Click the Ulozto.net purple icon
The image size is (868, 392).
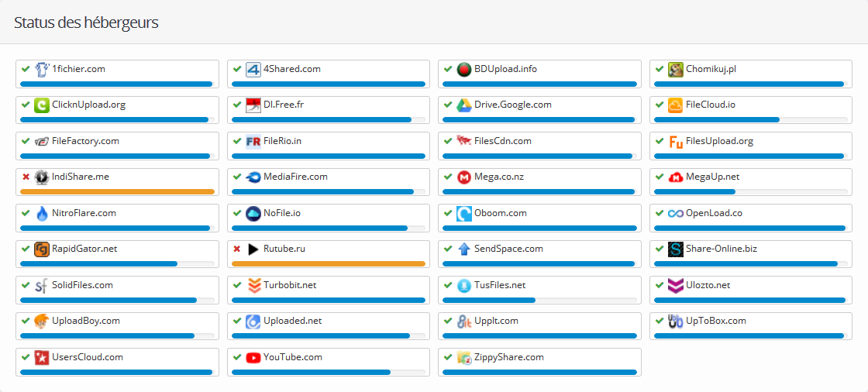(x=675, y=286)
